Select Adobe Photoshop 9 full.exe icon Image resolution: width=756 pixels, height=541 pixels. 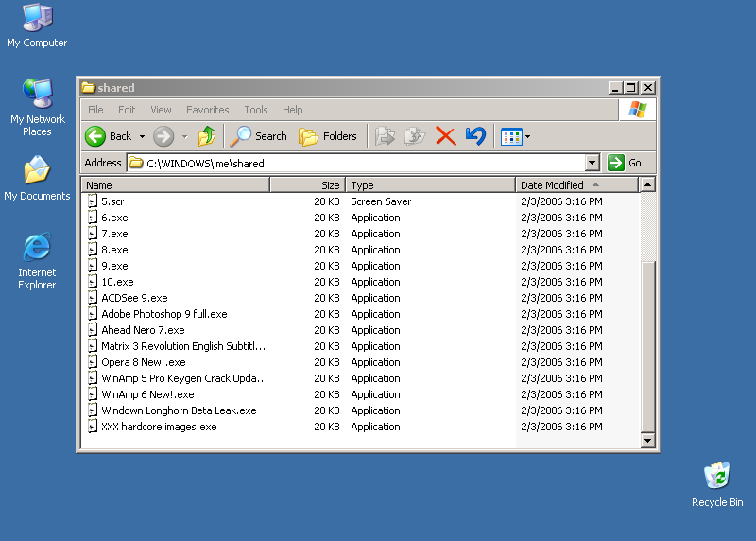coord(93,314)
